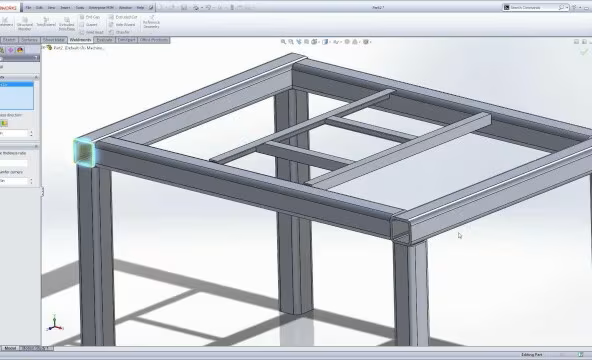Screen dimensions: 592x360
Task: Open the Apply Scene dropdown
Action: click(x=355, y=42)
